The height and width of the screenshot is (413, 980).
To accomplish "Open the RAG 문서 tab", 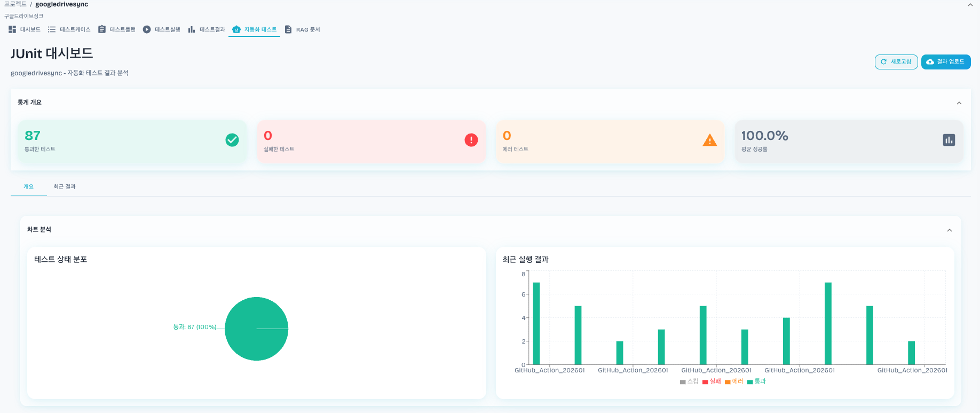I will [303, 29].
